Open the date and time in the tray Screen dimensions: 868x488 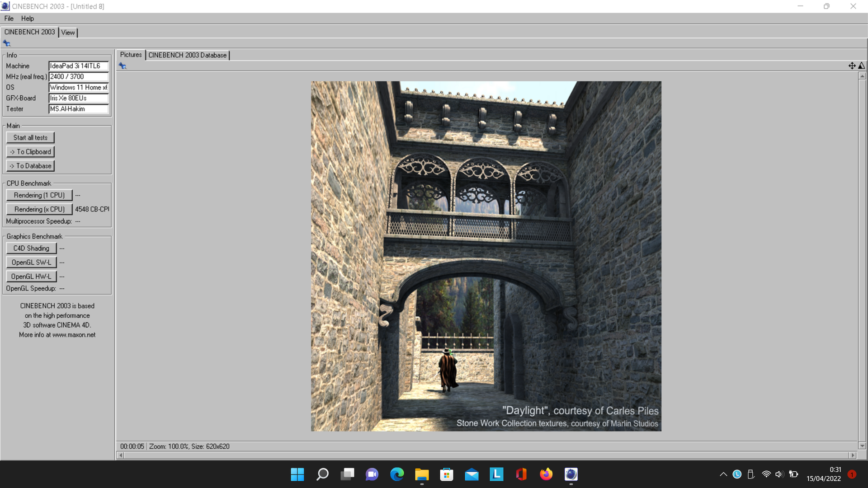tap(824, 474)
